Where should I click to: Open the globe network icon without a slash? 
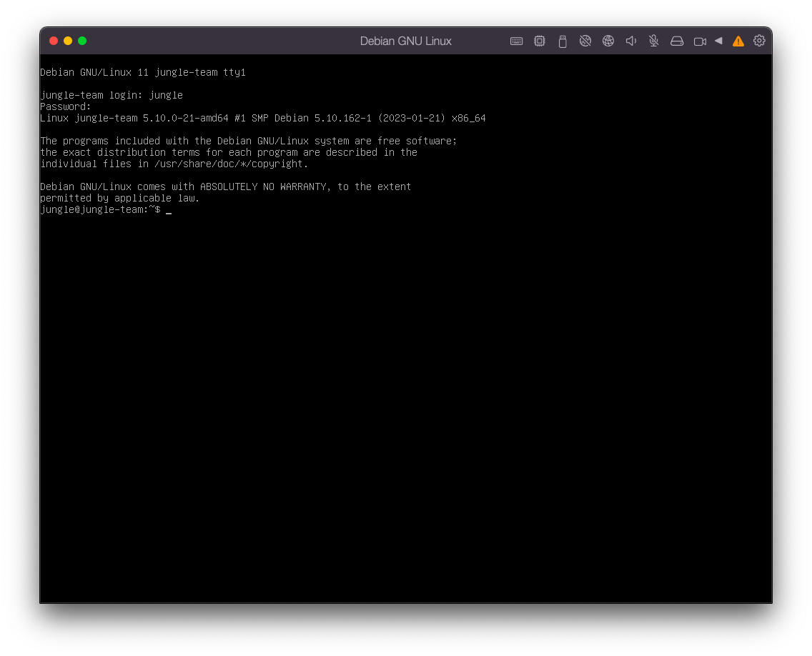click(x=608, y=41)
